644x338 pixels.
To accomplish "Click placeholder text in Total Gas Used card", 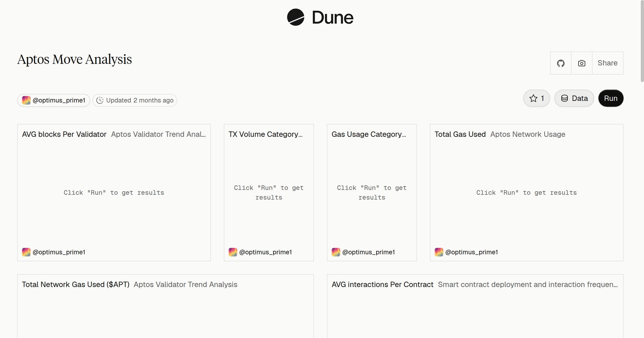I will 526,193.
